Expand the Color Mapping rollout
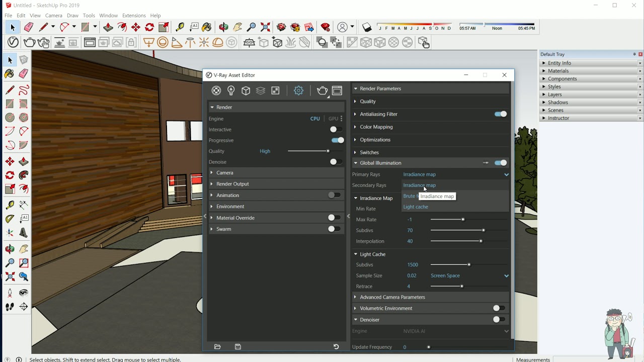644x362 pixels. 431,127
